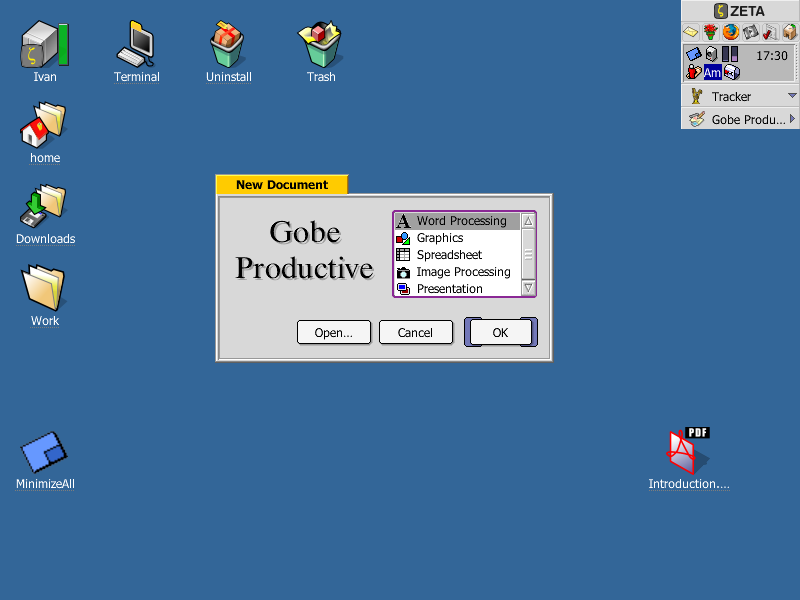Launch Firefox from the Deskbar
The width and height of the screenshot is (800, 600).
731,32
